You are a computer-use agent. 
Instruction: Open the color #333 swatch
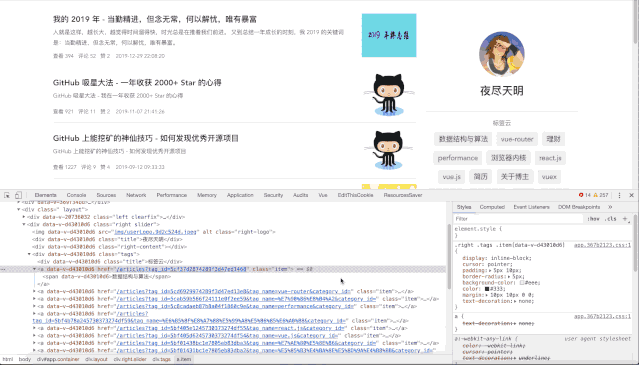487,289
